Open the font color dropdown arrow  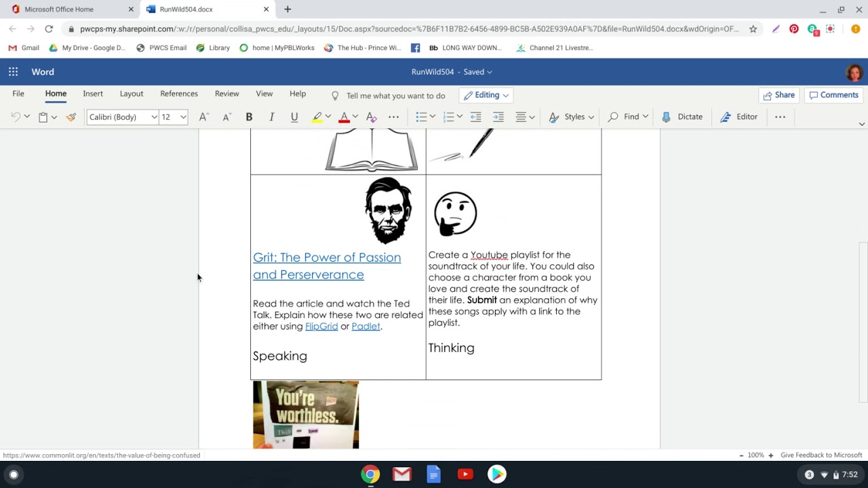click(355, 117)
